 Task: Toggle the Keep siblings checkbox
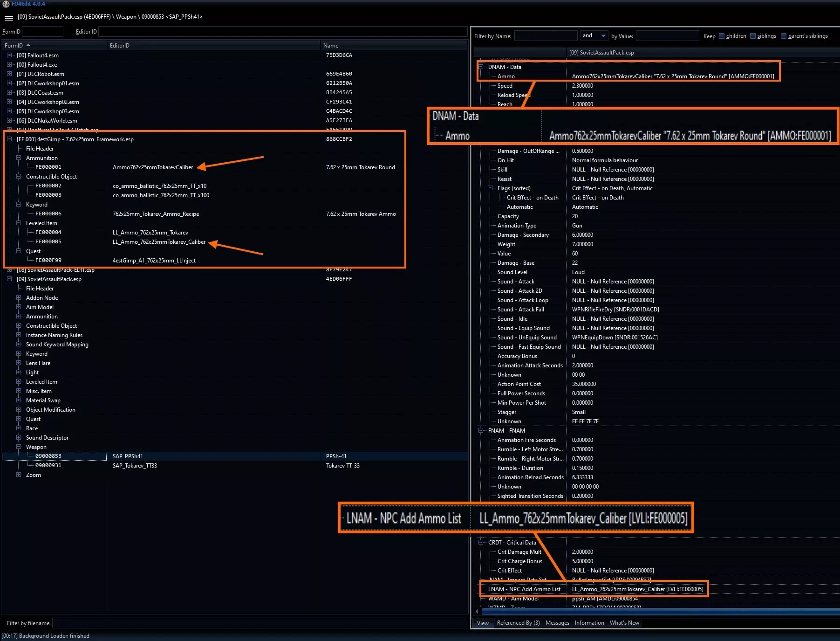tap(753, 36)
